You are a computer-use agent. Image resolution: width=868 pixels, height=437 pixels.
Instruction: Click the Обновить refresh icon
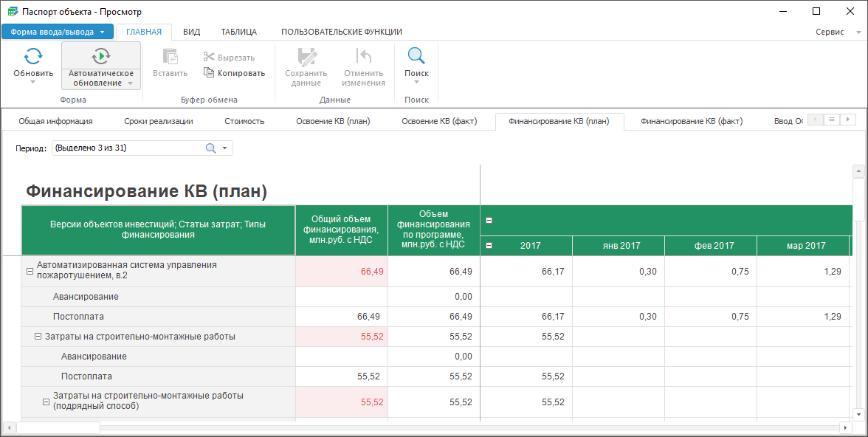32,56
